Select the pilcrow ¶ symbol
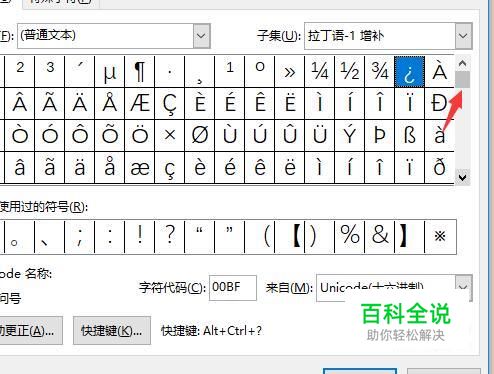The image size is (494, 374). tap(140, 72)
